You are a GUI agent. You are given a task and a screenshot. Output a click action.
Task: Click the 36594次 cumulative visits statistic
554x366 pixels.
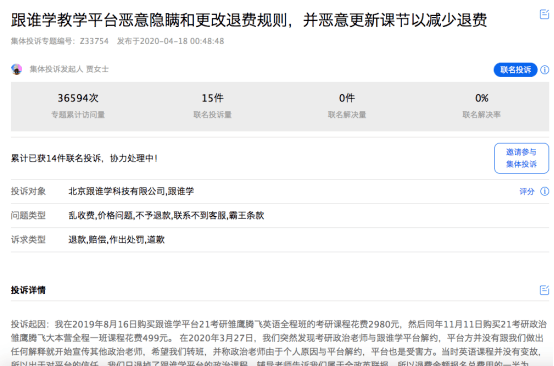click(x=78, y=98)
